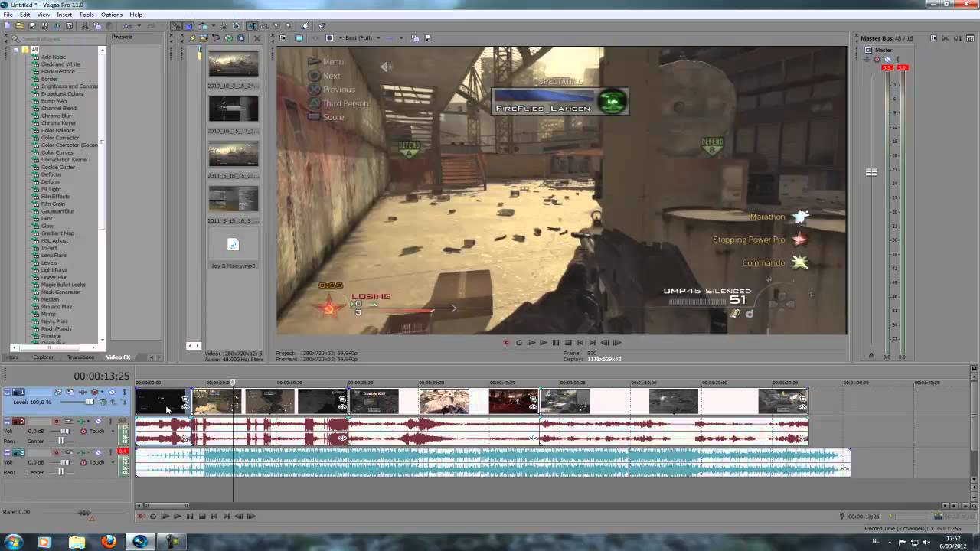Open Auto Ripple mode dropdown arrow
This screenshot has height=551, width=980.
pos(214,26)
